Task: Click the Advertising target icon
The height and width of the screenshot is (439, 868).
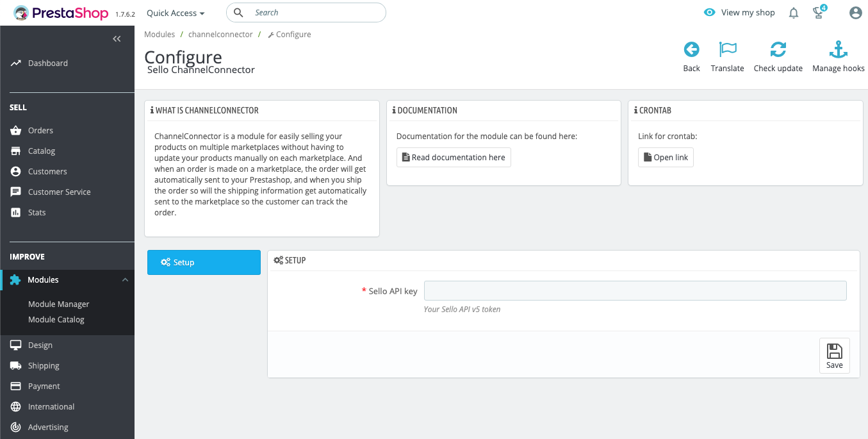Action: coord(15,427)
